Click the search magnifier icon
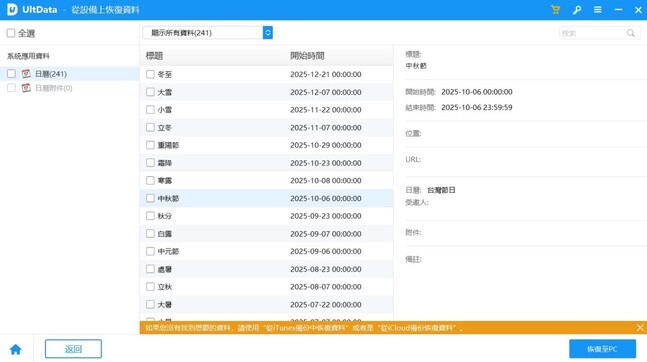This screenshot has height=362, width=647. [630, 33]
